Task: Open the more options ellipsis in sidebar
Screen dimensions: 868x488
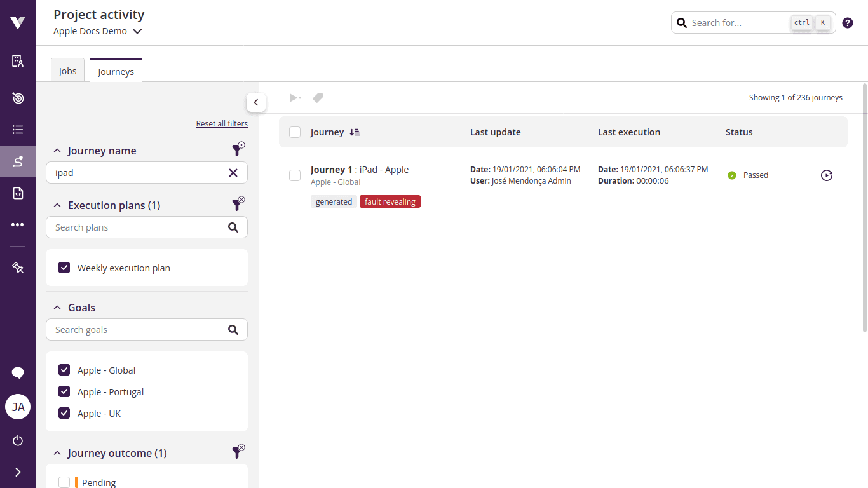Action: point(18,225)
